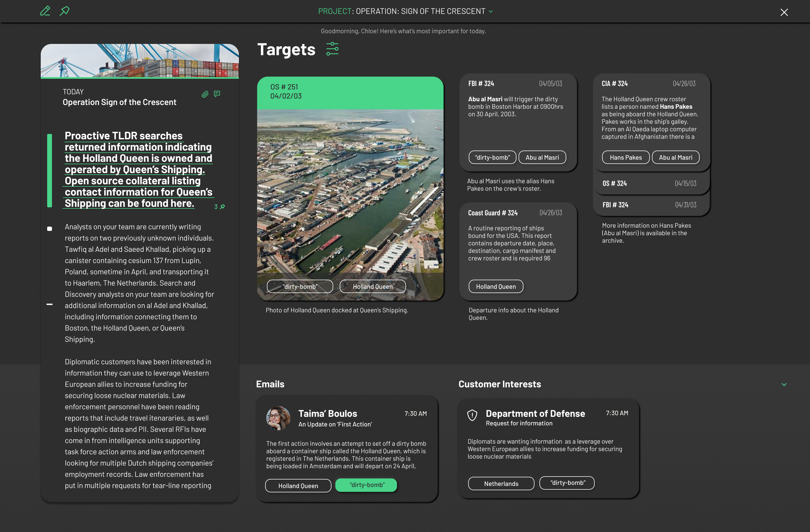Click the Department of Defense shield icon
This screenshot has height=532, width=810.
pos(472,415)
